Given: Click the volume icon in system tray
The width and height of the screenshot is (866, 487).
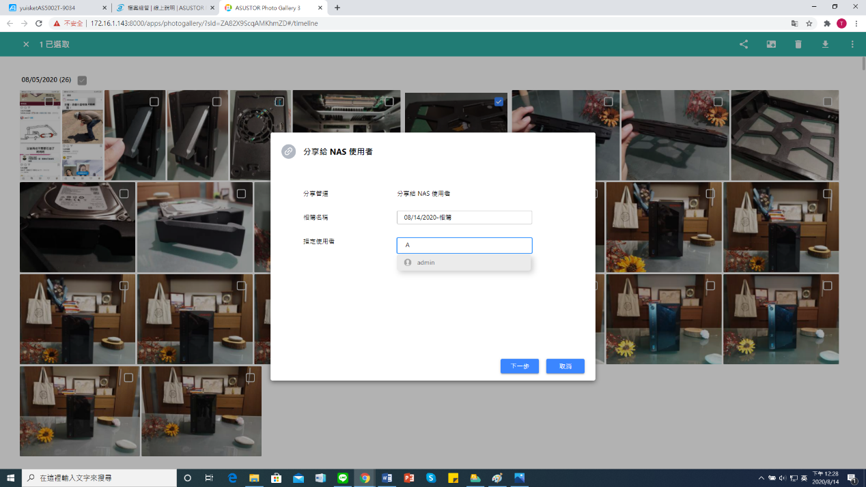Looking at the screenshot, I should [783, 478].
